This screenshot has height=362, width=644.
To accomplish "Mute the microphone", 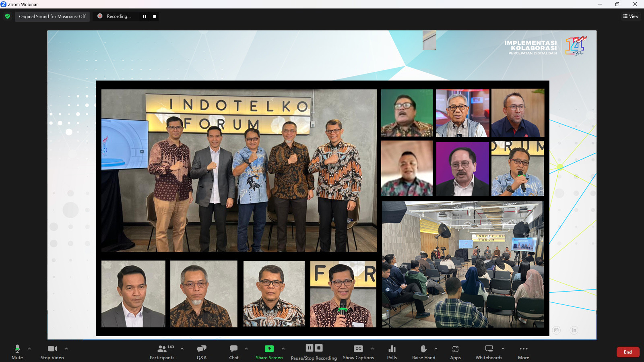I will coord(17,352).
